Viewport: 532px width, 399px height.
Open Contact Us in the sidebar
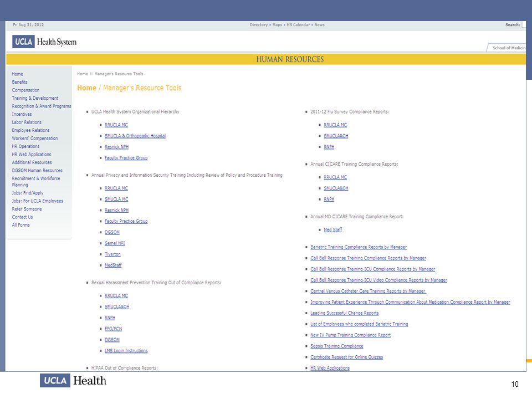[22, 217]
